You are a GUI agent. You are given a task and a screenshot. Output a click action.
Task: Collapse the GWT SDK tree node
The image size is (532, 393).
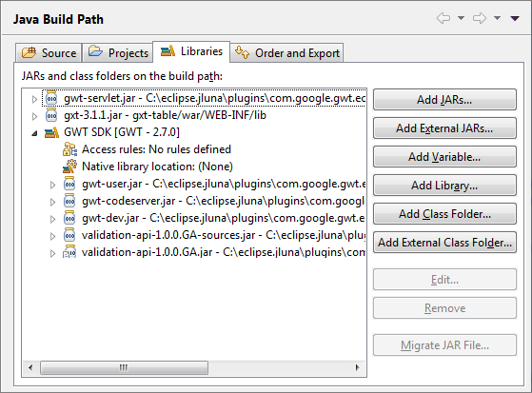[x=34, y=133]
